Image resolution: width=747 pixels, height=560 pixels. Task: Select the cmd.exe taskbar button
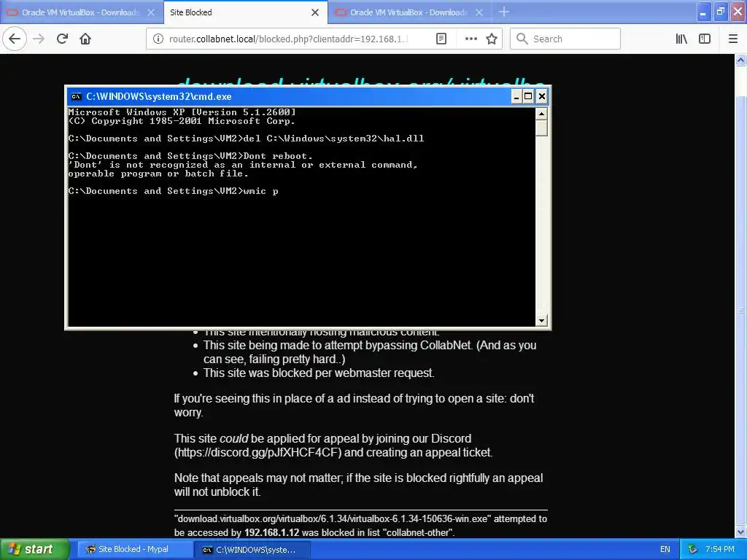[253, 550]
